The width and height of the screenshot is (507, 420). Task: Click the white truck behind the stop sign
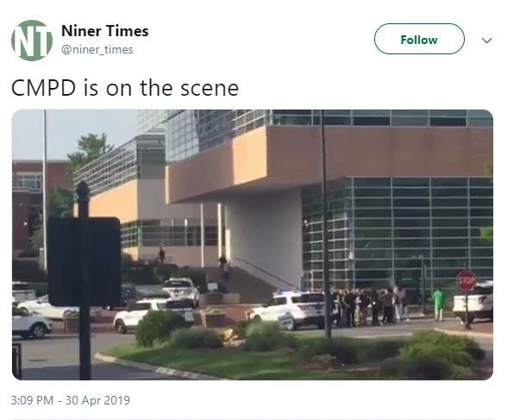click(473, 303)
